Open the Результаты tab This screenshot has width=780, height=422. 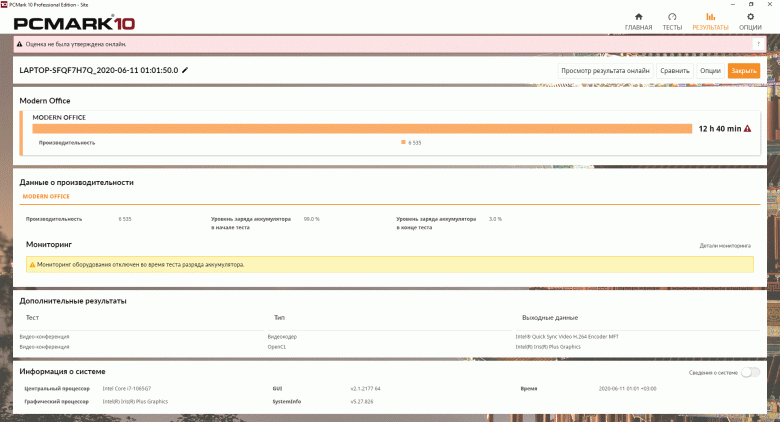[x=710, y=22]
